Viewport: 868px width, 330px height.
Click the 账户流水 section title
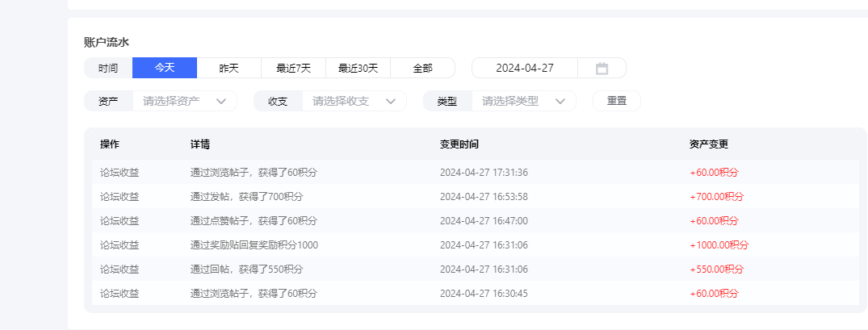click(107, 43)
